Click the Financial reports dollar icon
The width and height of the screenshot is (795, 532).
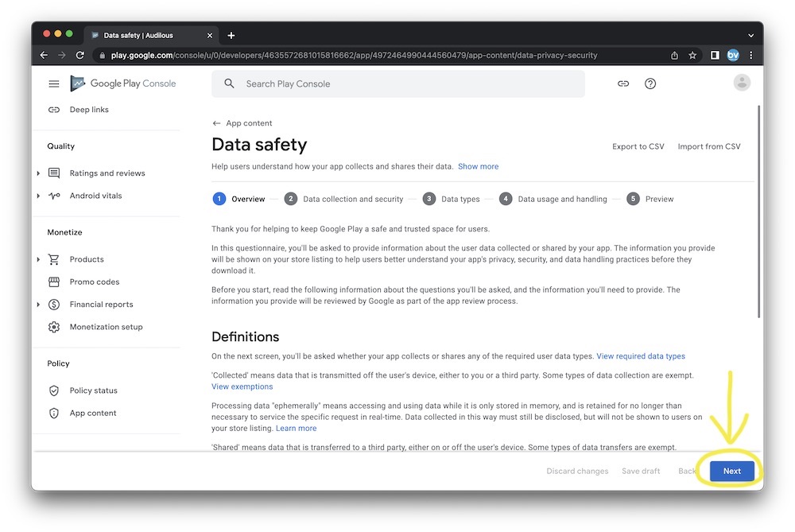coord(54,305)
